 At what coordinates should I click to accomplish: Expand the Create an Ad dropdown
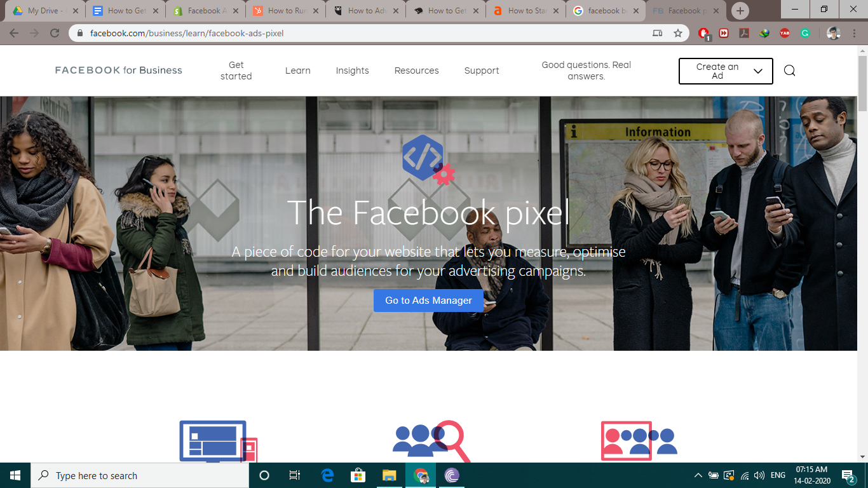(726, 71)
